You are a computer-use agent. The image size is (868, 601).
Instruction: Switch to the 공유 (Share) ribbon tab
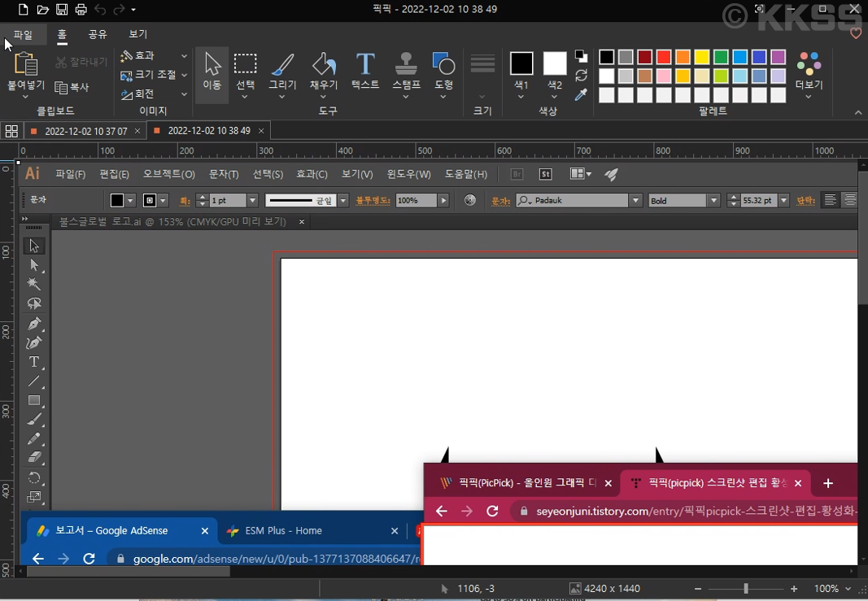point(98,34)
